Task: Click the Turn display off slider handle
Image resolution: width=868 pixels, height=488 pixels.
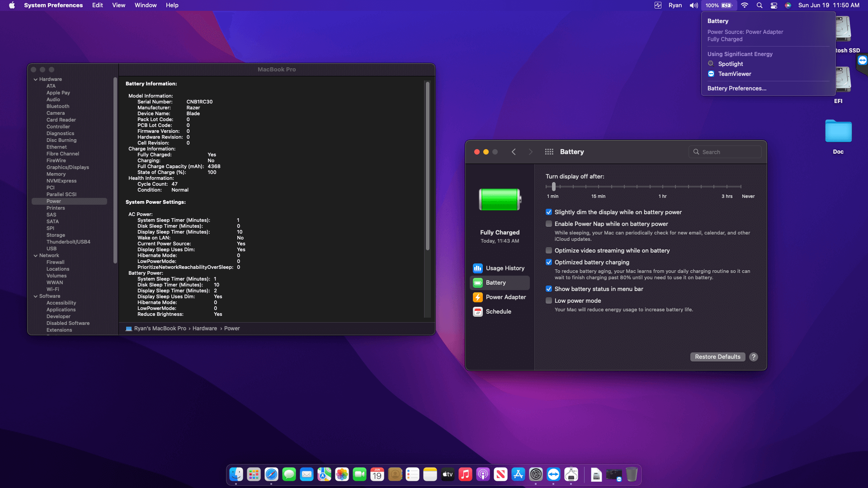Action: 554,187
